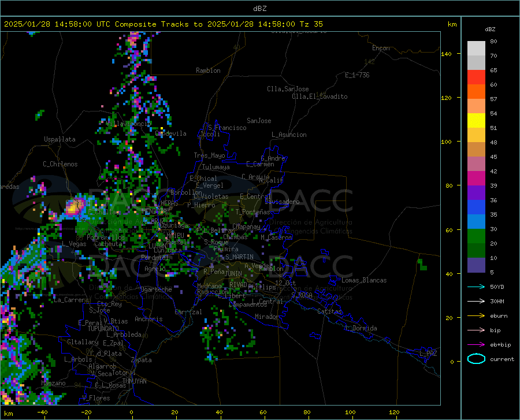Click the yellow eburn arrow in legend

(476, 315)
